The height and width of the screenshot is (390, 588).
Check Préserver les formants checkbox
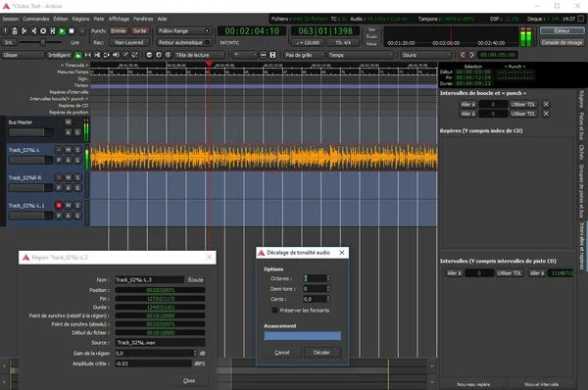pos(274,310)
